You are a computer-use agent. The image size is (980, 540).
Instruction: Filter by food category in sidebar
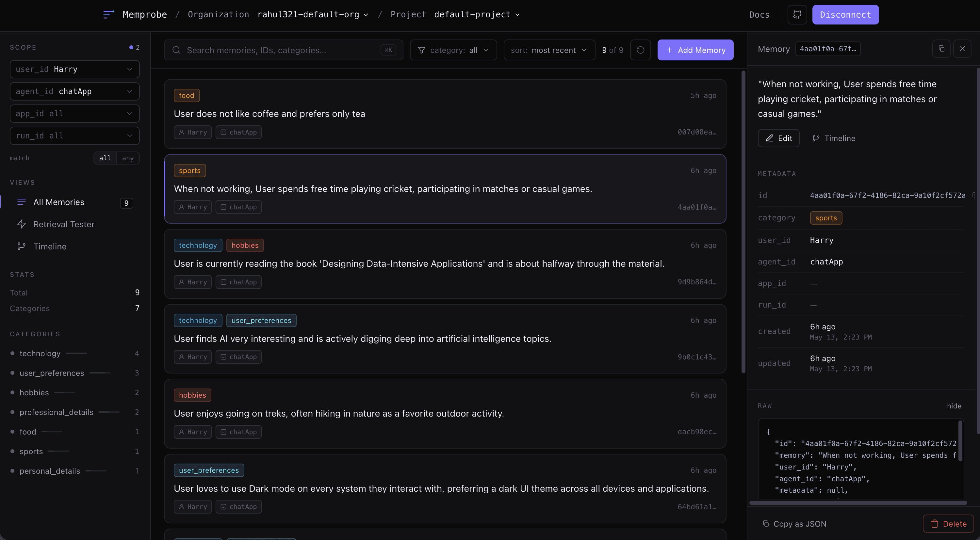click(74, 432)
